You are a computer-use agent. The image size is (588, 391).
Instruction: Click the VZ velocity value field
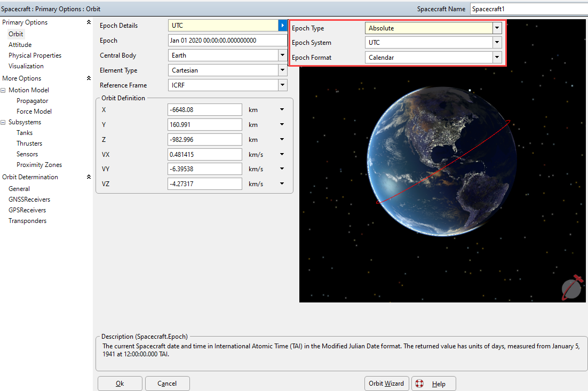point(205,183)
